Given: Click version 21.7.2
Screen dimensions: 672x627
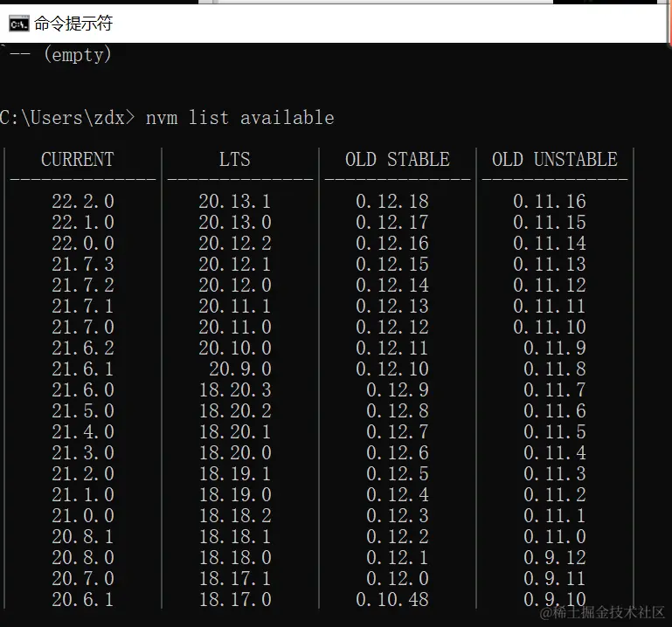Looking at the screenshot, I should (83, 286).
